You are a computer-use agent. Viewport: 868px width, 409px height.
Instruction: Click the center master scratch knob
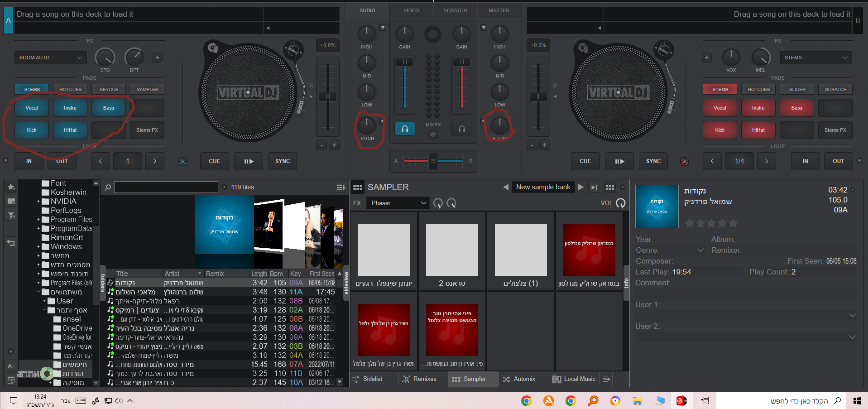pos(433,34)
